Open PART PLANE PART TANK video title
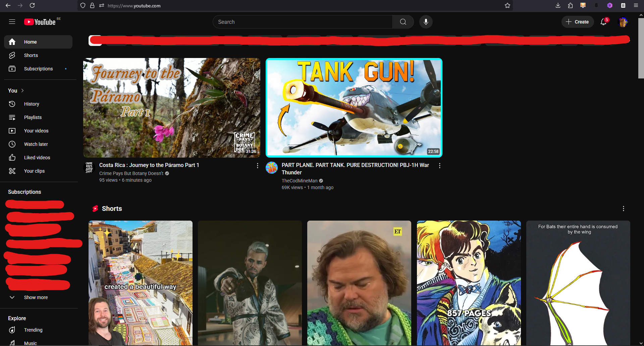 coord(355,169)
